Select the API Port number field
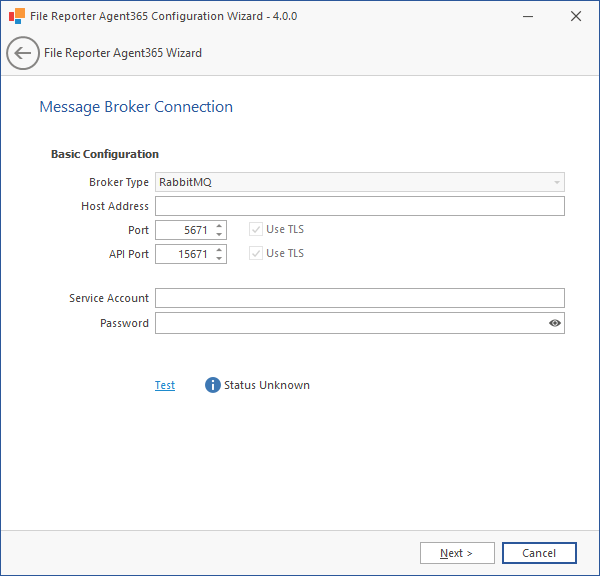This screenshot has width=600, height=576. (x=184, y=254)
